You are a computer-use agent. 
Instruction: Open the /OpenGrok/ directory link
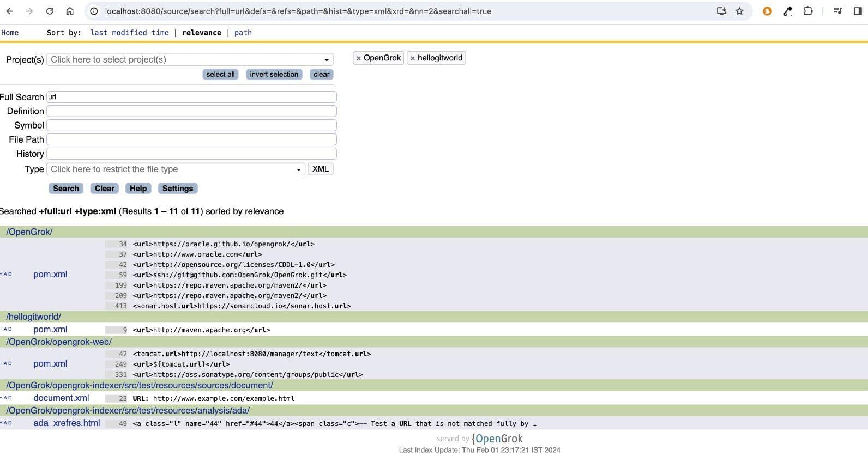coord(29,232)
